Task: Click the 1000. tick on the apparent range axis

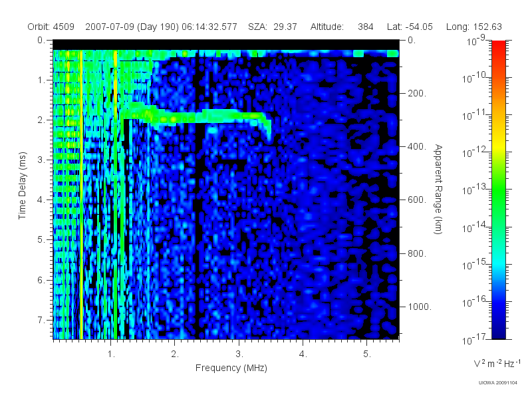Action: [x=420, y=307]
